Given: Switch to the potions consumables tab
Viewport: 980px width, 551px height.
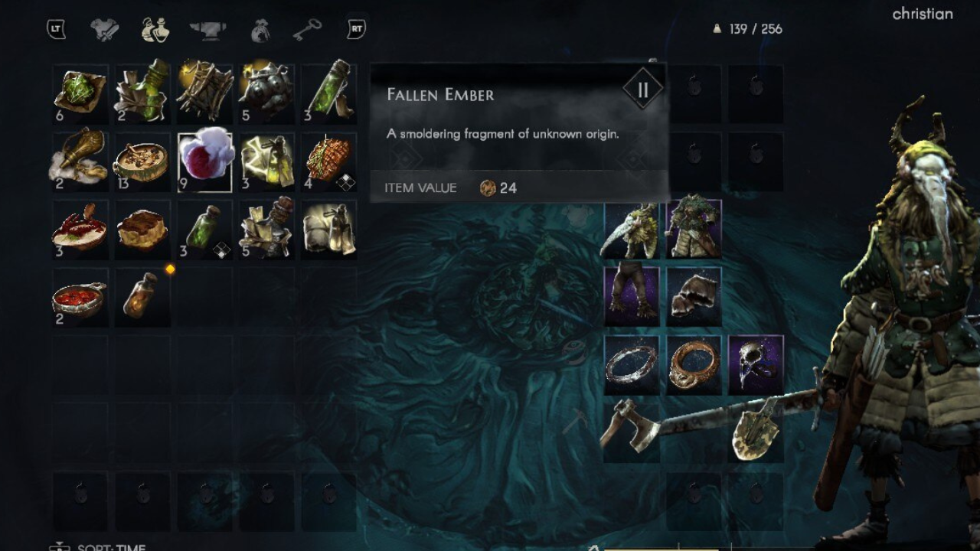Looking at the screenshot, I should click(x=155, y=30).
